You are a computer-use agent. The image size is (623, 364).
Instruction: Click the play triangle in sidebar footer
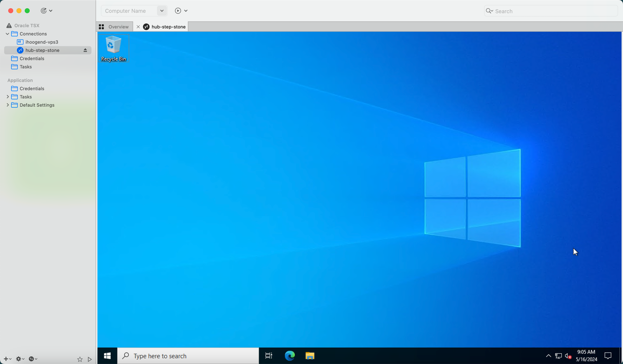pyautogui.click(x=90, y=359)
